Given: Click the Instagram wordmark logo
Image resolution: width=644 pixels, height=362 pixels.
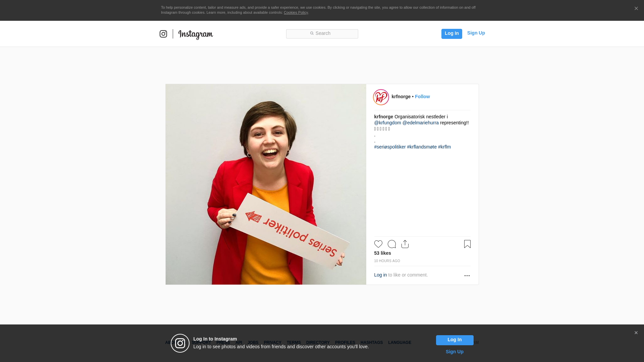Looking at the screenshot, I should point(196,34).
